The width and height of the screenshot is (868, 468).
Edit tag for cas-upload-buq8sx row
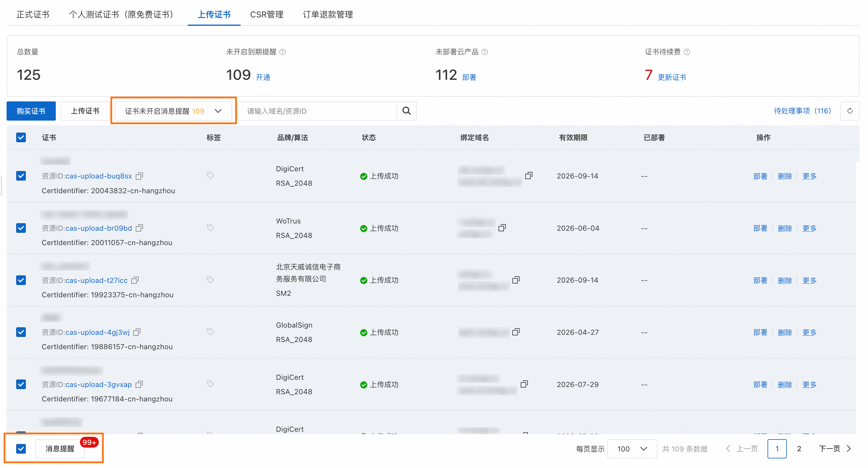(x=210, y=175)
